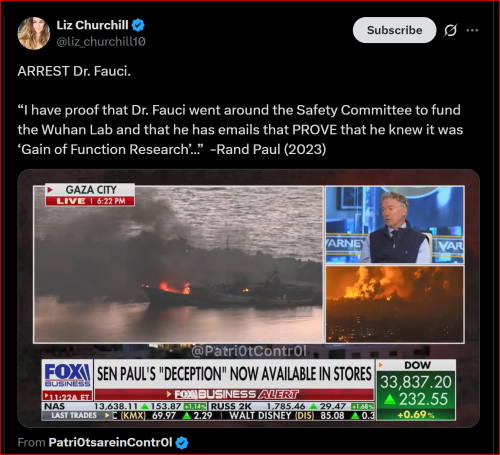Click the fire footage inset in video
500x455 pixels.
click(x=395, y=304)
